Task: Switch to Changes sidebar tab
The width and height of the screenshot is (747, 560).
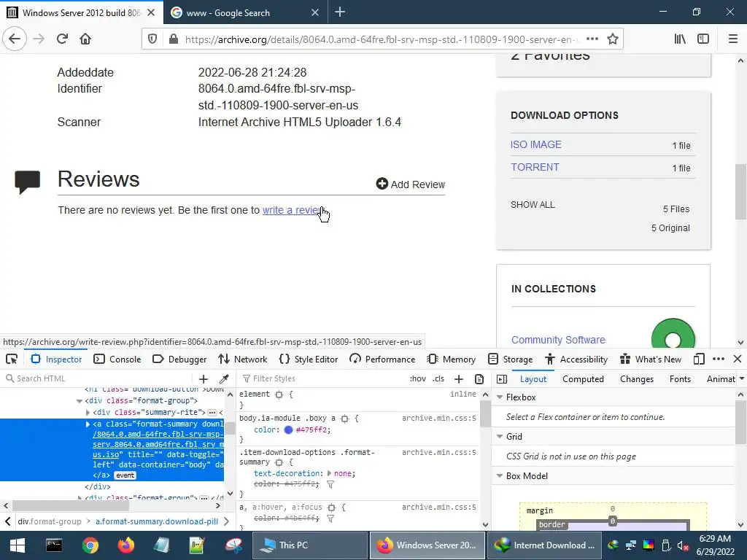Action: (x=636, y=379)
